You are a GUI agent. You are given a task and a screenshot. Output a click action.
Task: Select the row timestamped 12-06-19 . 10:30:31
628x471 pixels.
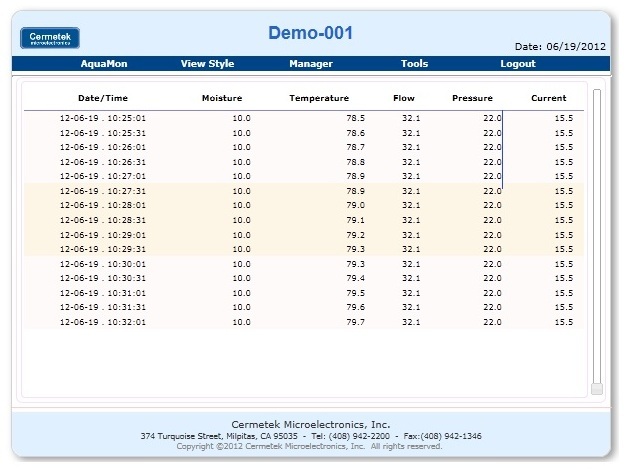click(304, 279)
